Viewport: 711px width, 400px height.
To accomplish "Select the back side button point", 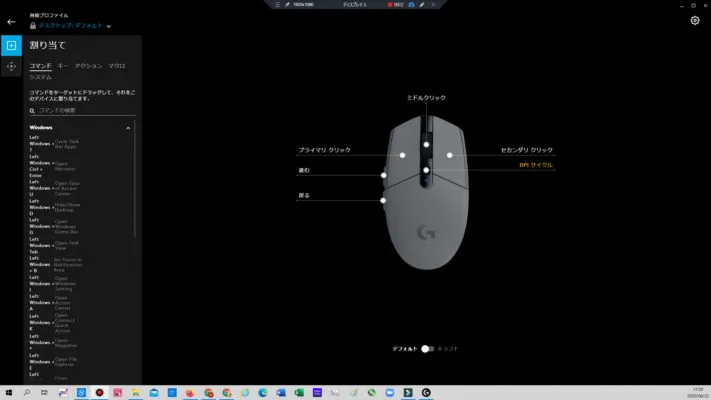I will click(x=383, y=200).
